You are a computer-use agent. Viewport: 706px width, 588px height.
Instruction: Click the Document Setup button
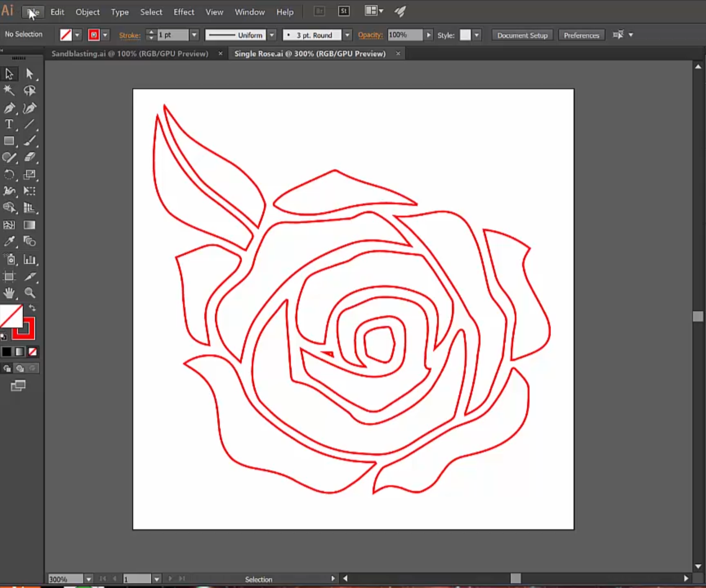[x=522, y=35]
